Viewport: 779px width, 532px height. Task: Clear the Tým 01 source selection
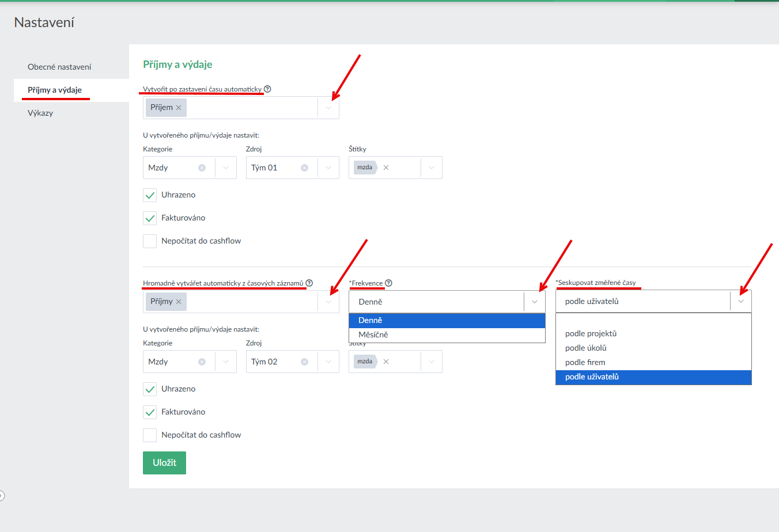304,168
